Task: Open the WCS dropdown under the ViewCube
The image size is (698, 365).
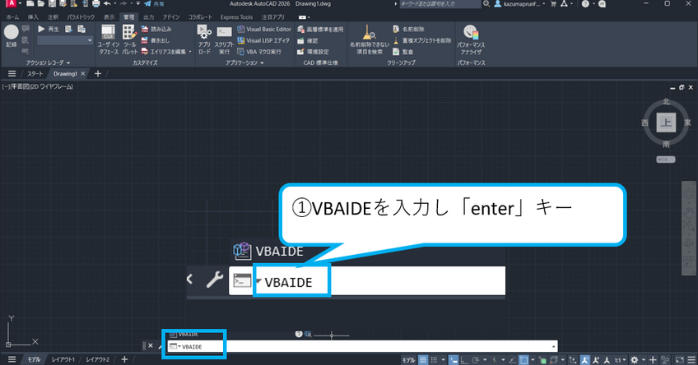Action: tap(666, 159)
